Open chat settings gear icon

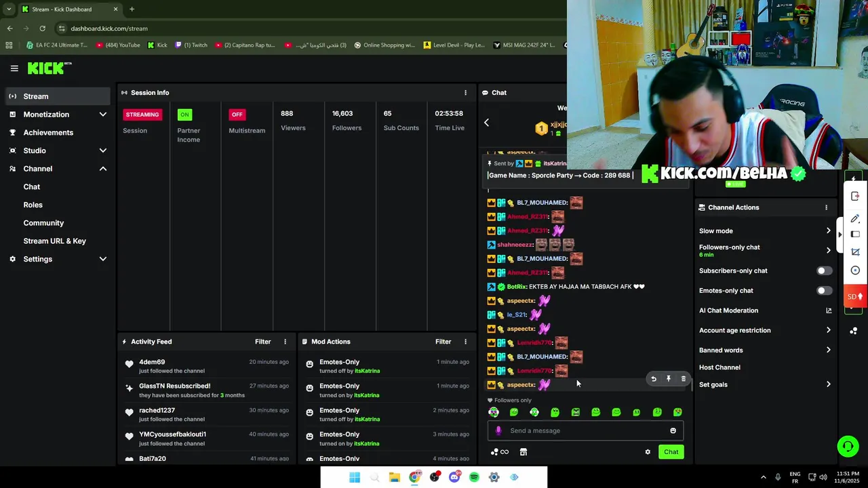pos(648,452)
